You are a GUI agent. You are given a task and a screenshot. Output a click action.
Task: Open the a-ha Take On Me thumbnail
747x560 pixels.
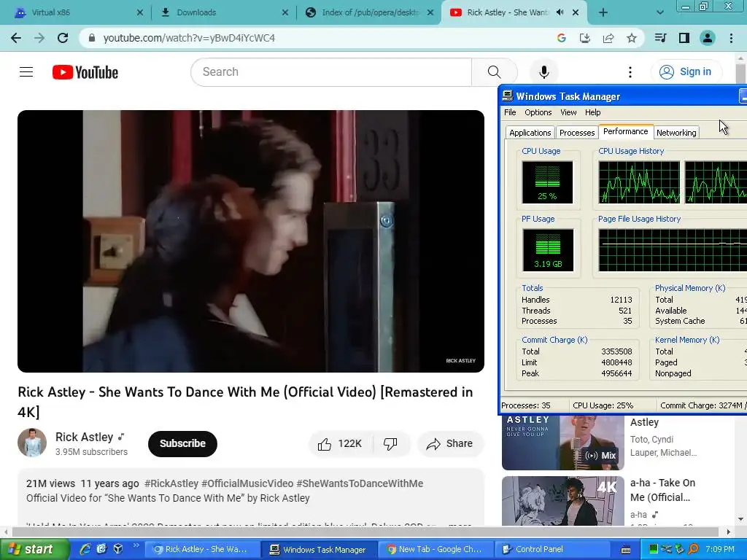tap(562, 501)
